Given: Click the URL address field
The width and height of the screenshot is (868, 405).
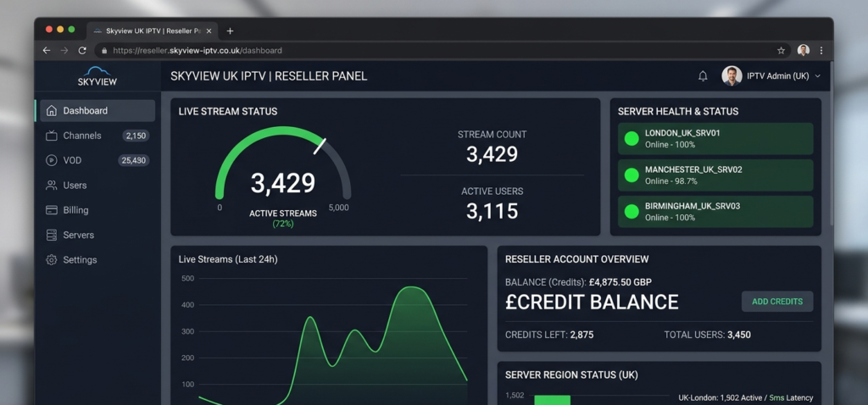Looking at the screenshot, I should point(441,50).
